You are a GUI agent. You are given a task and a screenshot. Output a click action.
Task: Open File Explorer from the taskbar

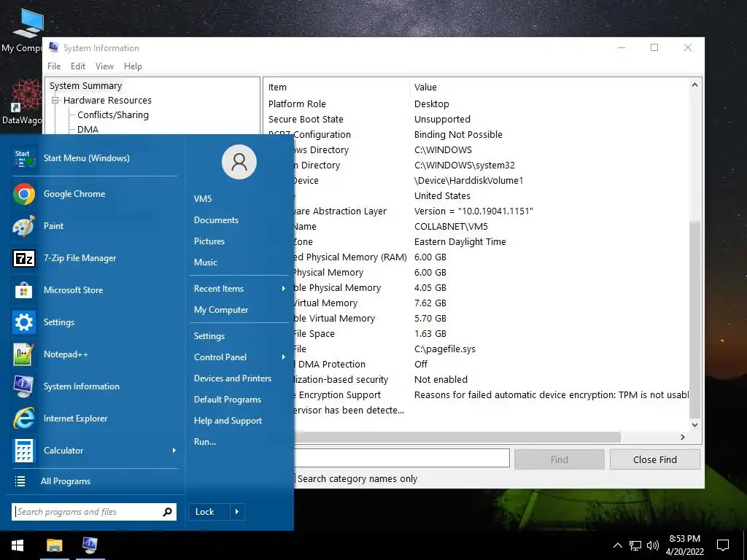click(54, 545)
